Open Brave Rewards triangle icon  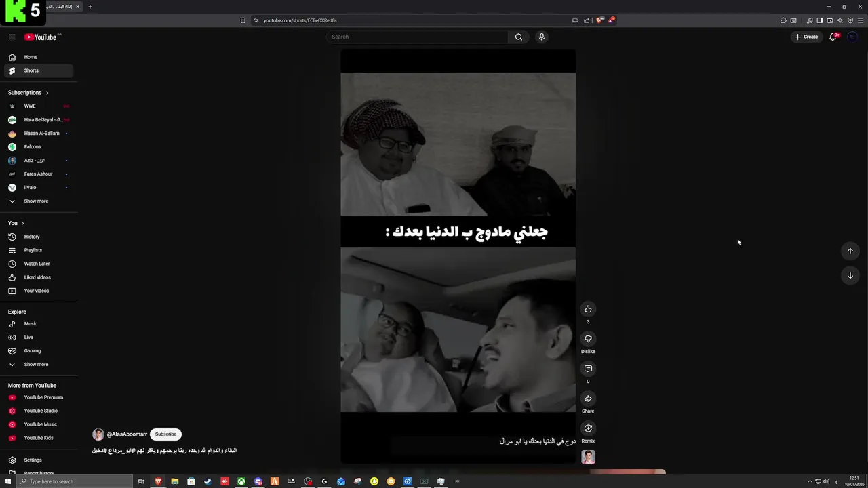[x=610, y=20]
